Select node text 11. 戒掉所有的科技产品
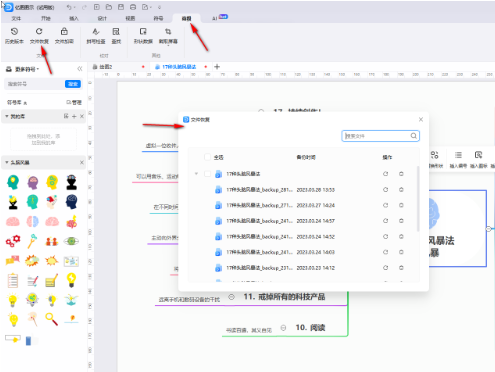Viewport: 495px width, 372px height. 284,297
